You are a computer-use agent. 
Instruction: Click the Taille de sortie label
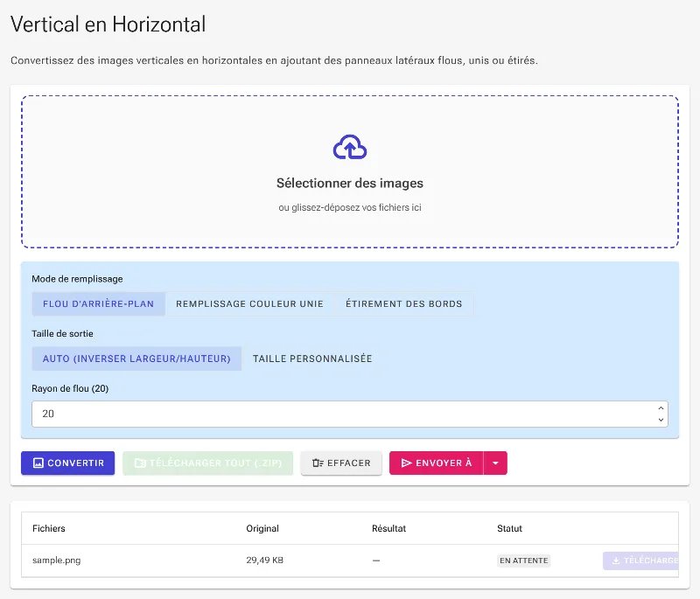point(62,334)
